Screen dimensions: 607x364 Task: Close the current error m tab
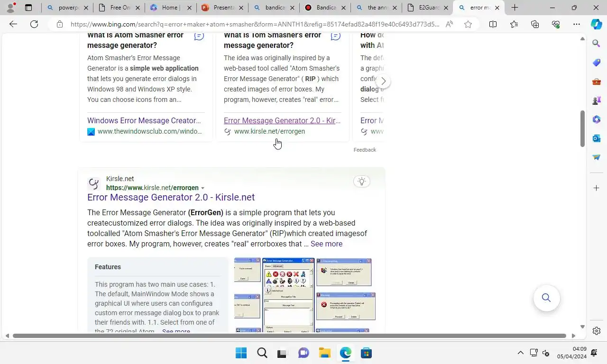(497, 8)
